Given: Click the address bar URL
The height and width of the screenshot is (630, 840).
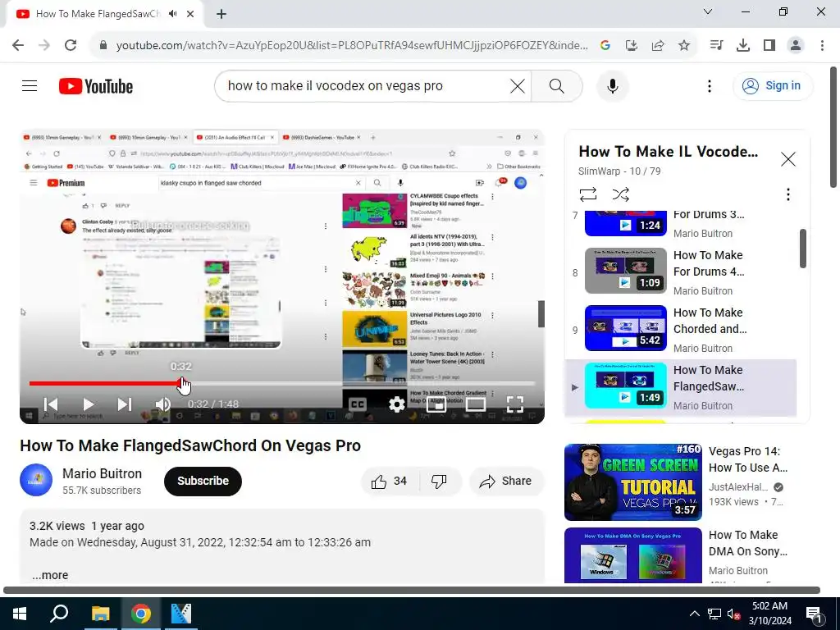Looking at the screenshot, I should coord(351,46).
